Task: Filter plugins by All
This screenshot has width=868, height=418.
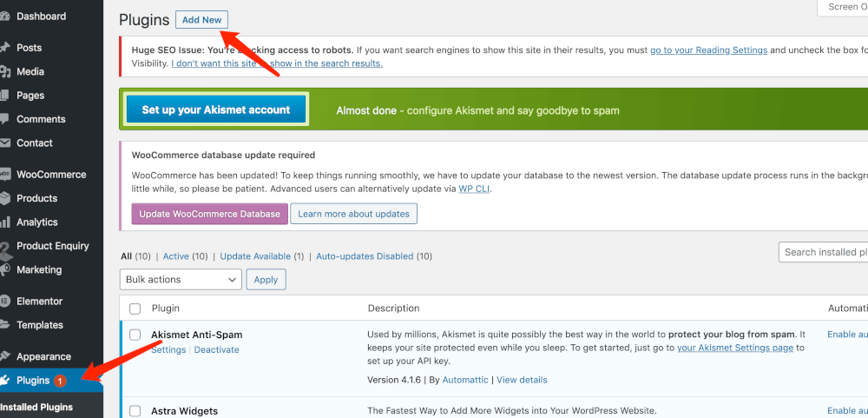Action: (x=126, y=256)
